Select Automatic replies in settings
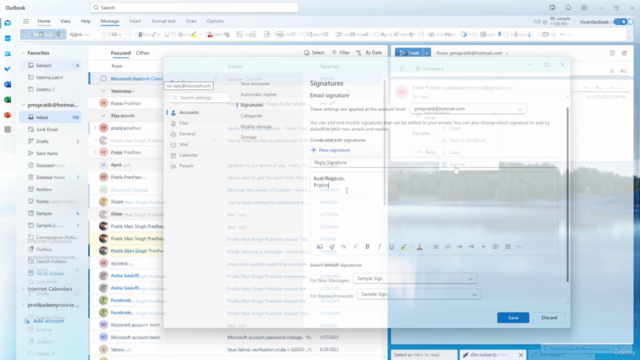This screenshot has width=640, height=360. tap(258, 94)
